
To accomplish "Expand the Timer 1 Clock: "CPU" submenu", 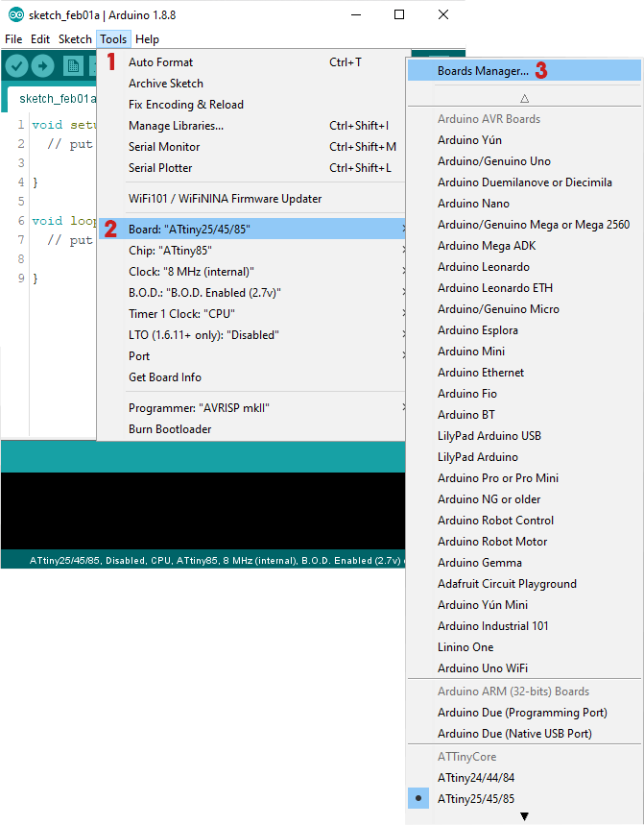I will (251, 314).
